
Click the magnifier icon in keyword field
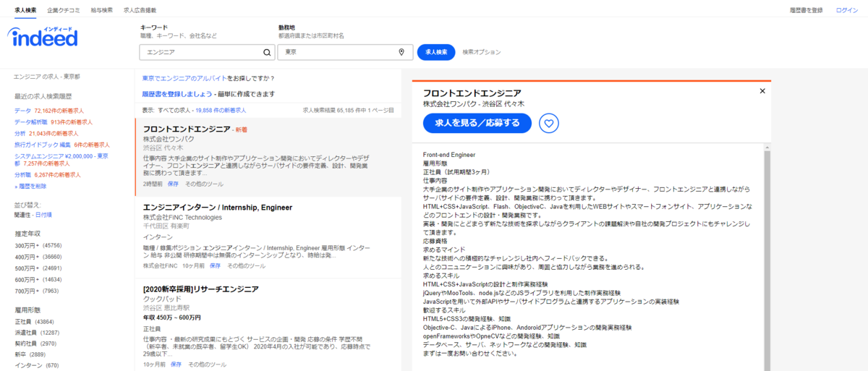(x=267, y=52)
